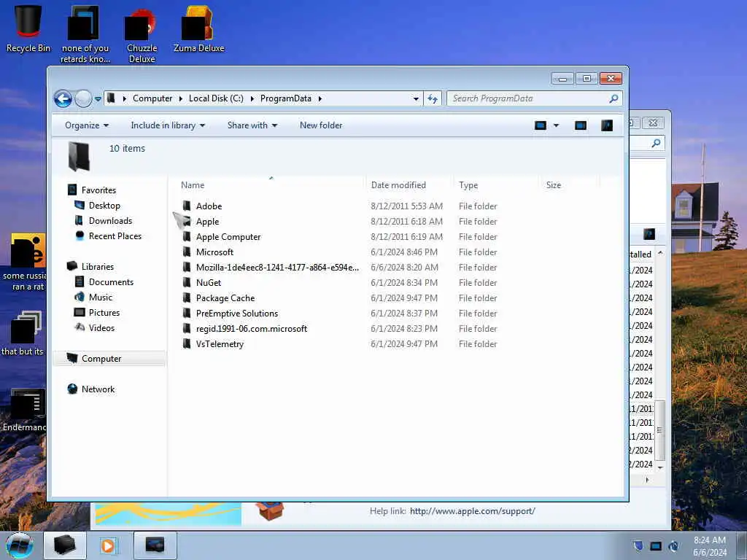Select the Apple folder

click(207, 222)
